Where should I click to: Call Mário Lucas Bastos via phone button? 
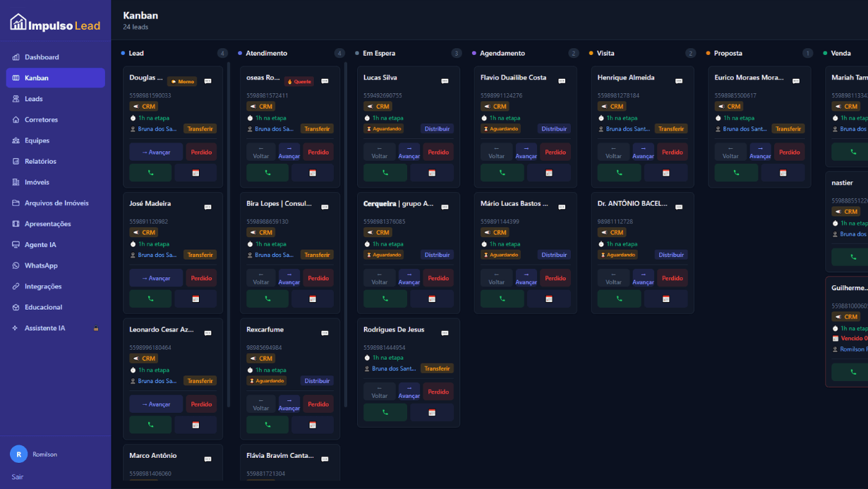point(502,298)
